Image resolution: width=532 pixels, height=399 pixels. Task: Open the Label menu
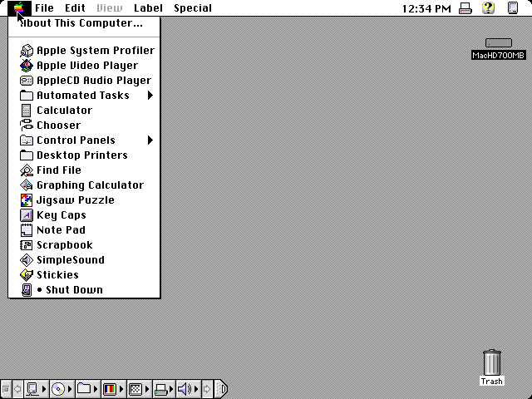coord(148,7)
